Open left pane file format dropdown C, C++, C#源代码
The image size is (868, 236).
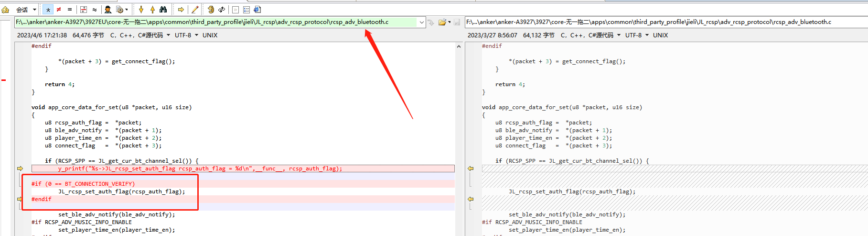pos(140,35)
